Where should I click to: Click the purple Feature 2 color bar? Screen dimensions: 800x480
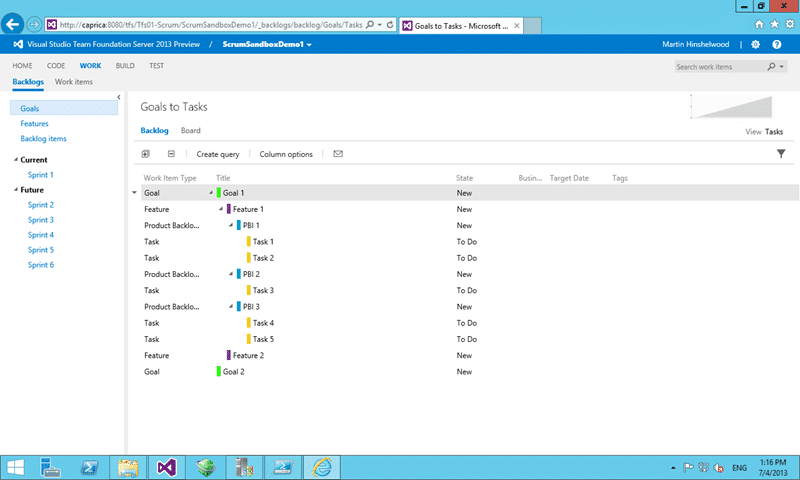tap(229, 355)
